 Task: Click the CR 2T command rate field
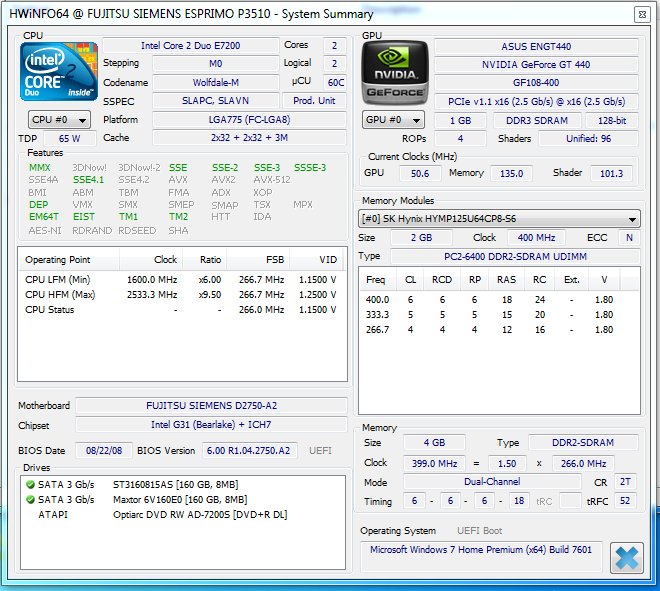(625, 482)
